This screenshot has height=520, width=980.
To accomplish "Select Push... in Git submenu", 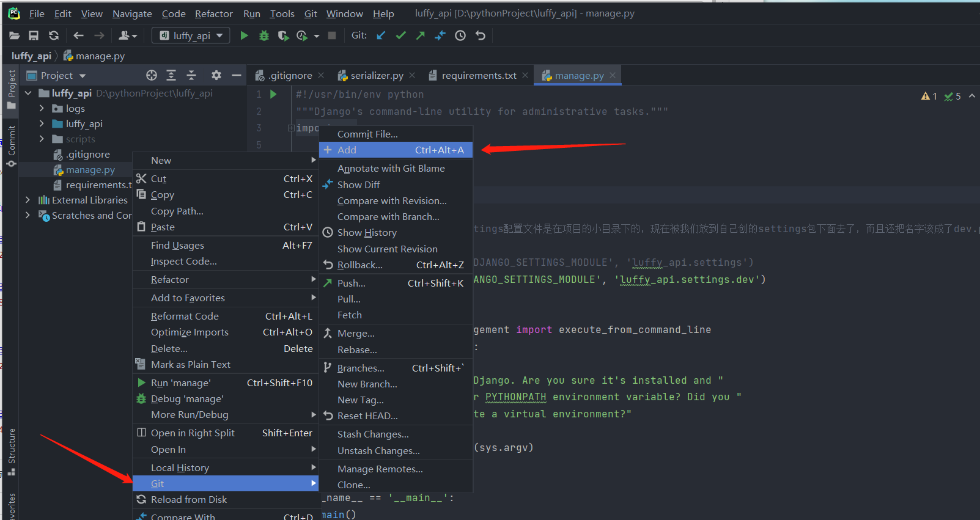I will 396,283.
